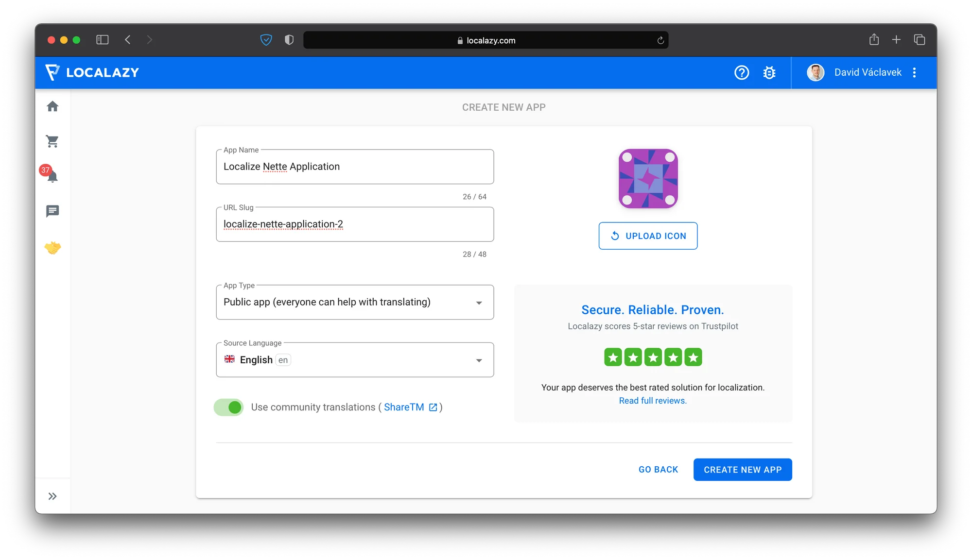Expand the sidebar with double chevron
The height and width of the screenshot is (560, 972).
tap(52, 496)
